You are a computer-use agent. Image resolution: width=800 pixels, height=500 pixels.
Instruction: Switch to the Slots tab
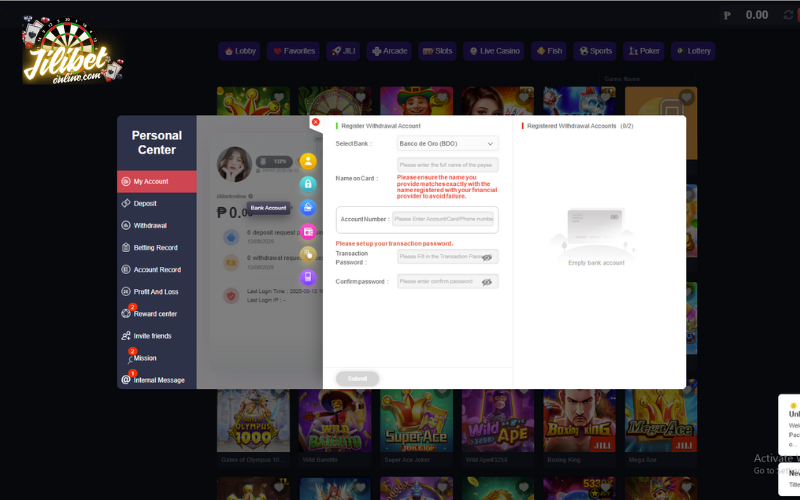click(437, 51)
